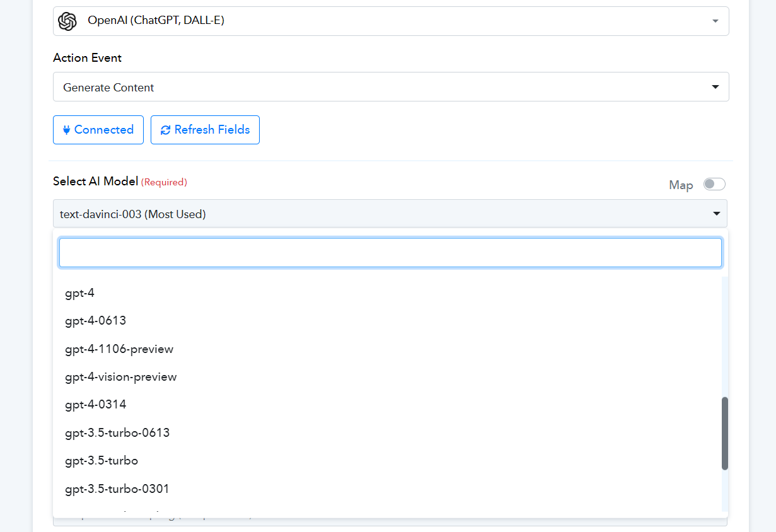The width and height of the screenshot is (776, 532).
Task: Focus the model search input field
Action: [390, 253]
